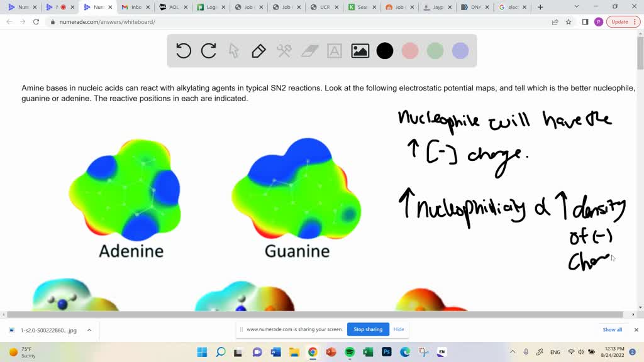Viewport: 644px width, 362px height.
Task: Click the Hide link in sharing bar
Action: click(399, 329)
